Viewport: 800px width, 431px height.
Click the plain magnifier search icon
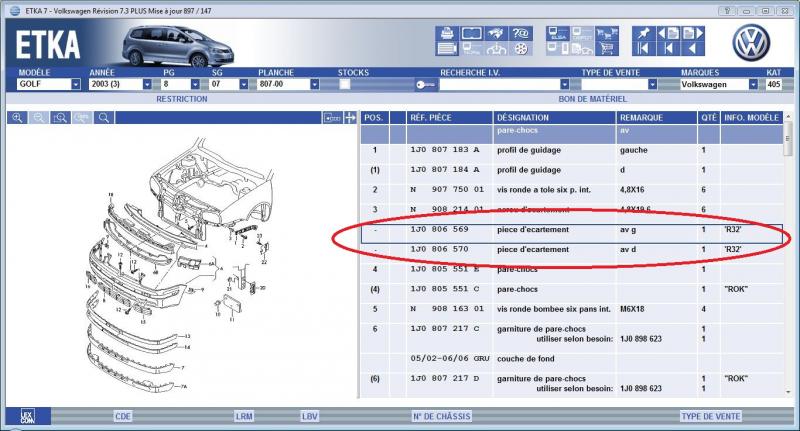click(104, 118)
